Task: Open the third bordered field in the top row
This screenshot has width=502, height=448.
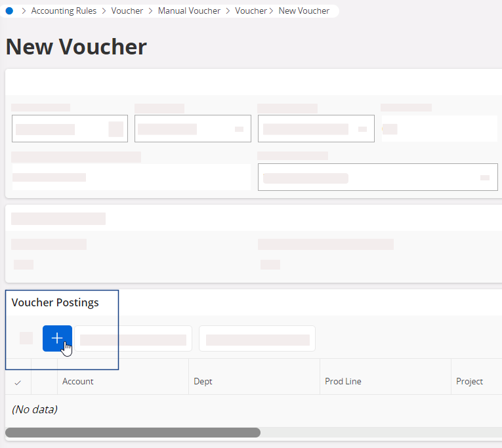Action: tap(316, 129)
